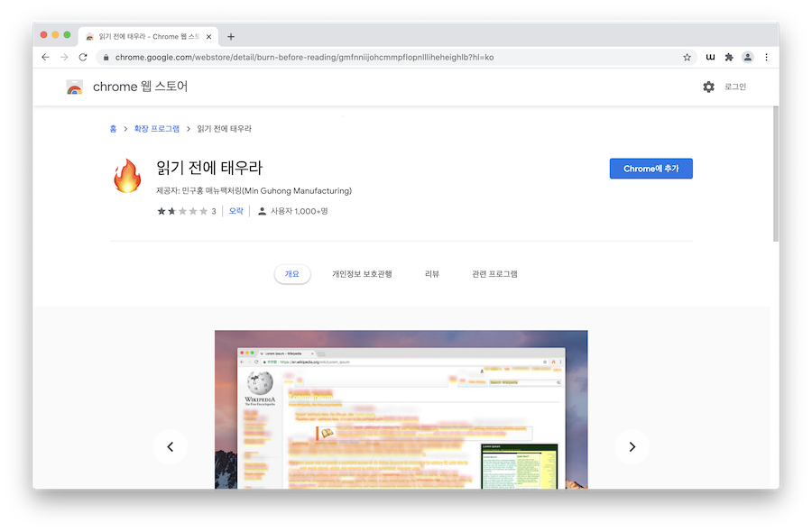
Task: Reload the current web page
Action: [83, 58]
